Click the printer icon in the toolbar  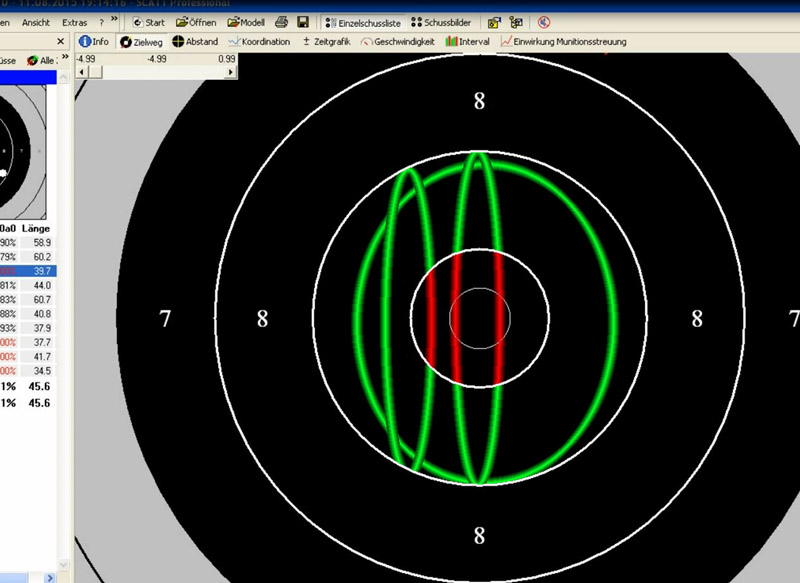(x=282, y=21)
